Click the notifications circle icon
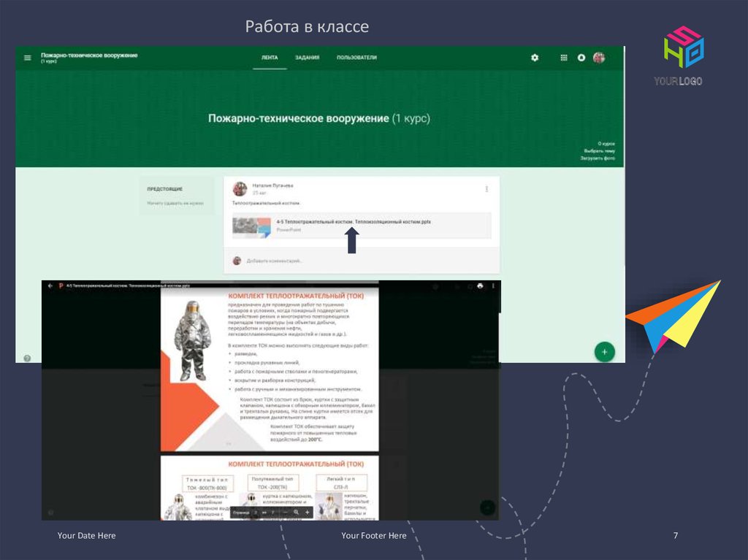The height and width of the screenshot is (560, 748). [x=581, y=58]
